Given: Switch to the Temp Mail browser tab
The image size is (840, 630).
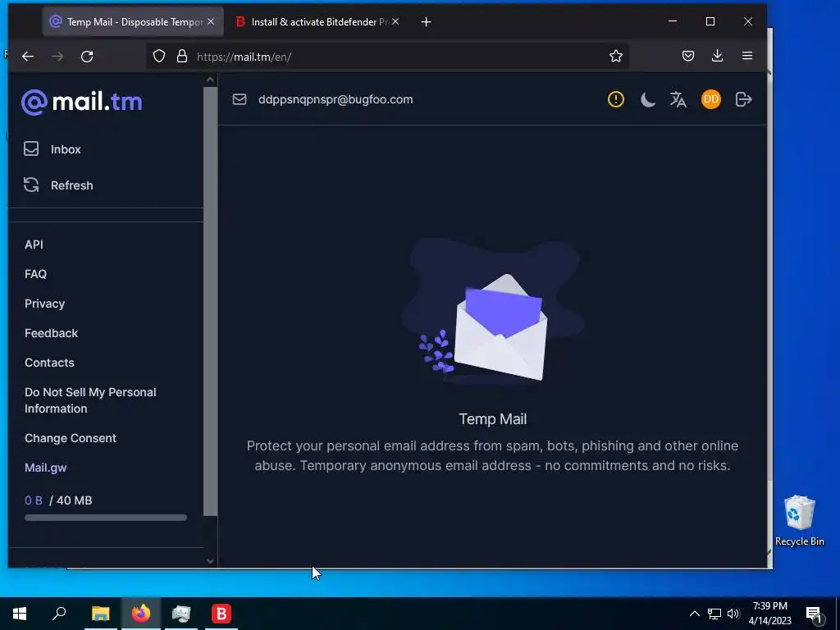Looking at the screenshot, I should coord(133,21).
